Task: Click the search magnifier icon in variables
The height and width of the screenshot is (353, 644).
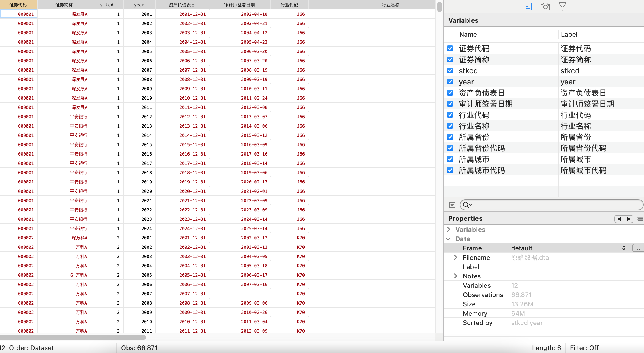Action: pyautogui.click(x=467, y=205)
